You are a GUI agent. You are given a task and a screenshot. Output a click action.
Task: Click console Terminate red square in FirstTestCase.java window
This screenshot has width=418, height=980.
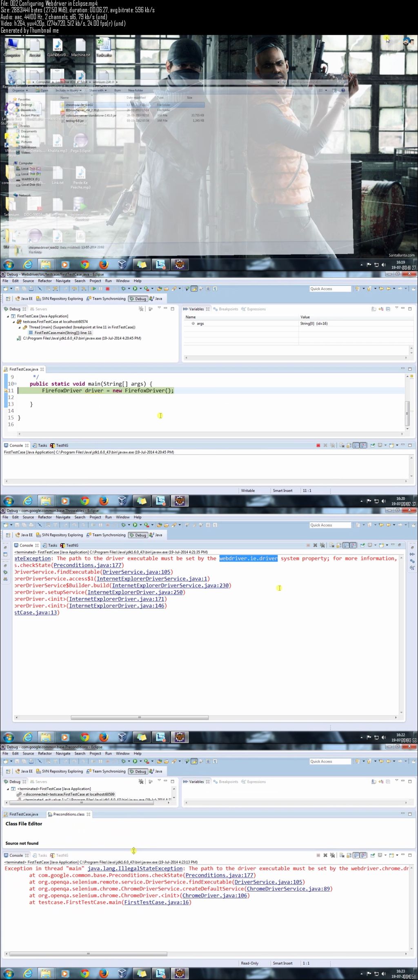coord(318,445)
